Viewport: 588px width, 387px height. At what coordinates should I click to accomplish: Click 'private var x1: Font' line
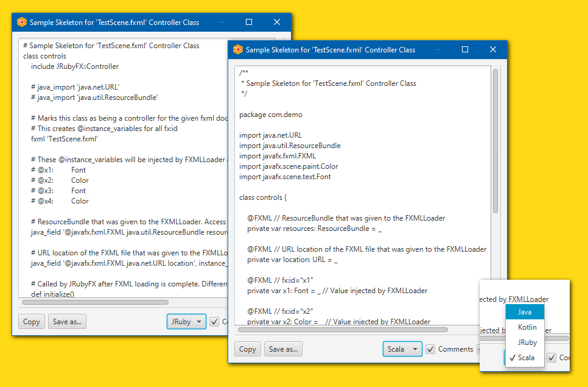click(x=337, y=291)
